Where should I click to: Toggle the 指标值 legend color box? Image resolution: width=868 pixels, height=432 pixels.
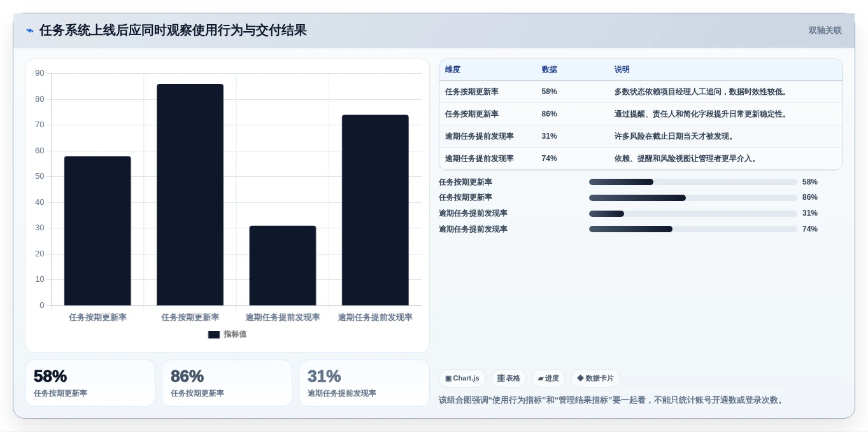coord(214,334)
